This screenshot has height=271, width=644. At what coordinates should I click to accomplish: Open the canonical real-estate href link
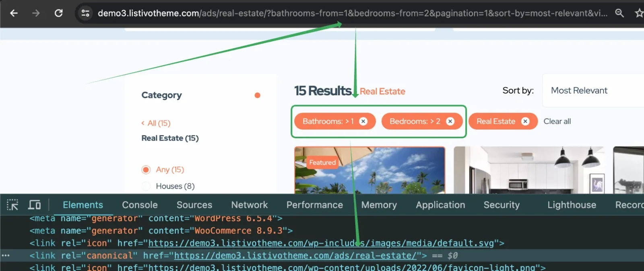(295, 256)
